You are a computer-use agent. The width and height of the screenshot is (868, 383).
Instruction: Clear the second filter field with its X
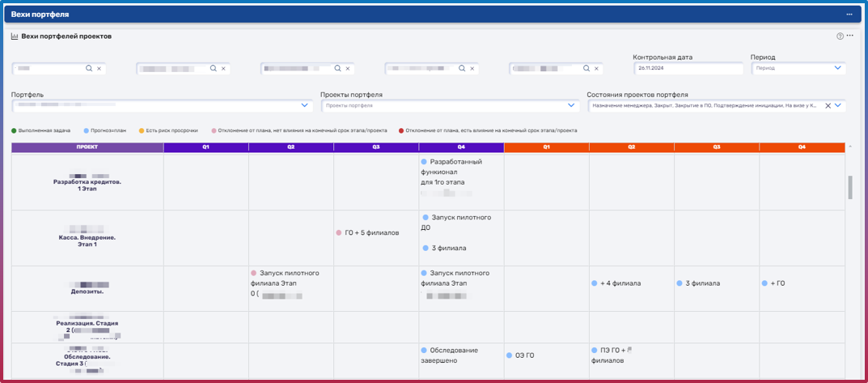[x=223, y=69]
